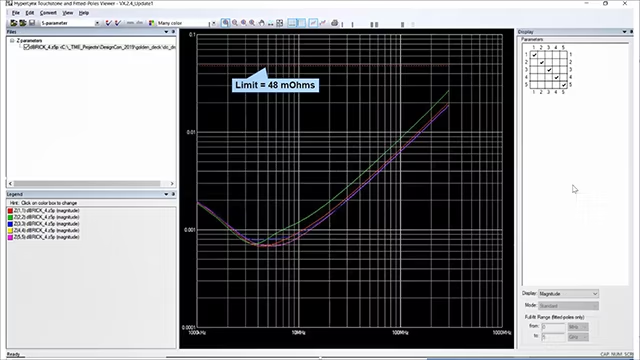Viewport: 640px width, 360px height.
Task: Open the Many color scheme dropdown
Action: click(213, 23)
